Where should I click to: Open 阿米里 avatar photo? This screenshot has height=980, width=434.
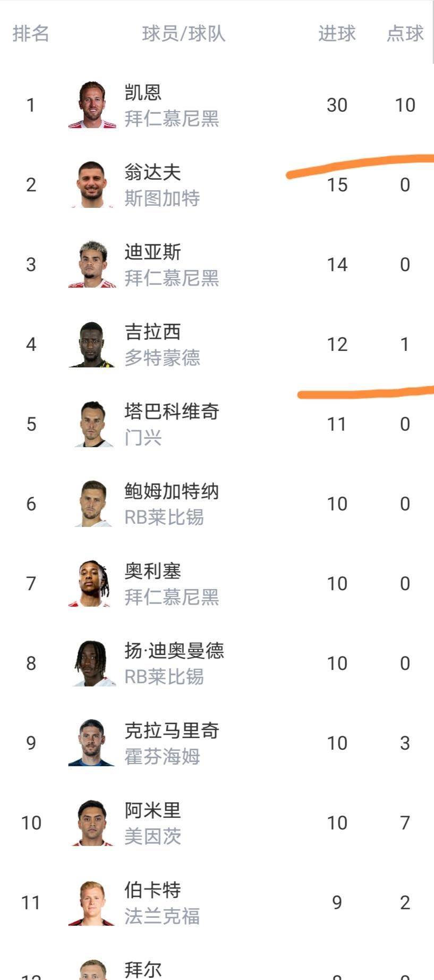[x=92, y=823]
